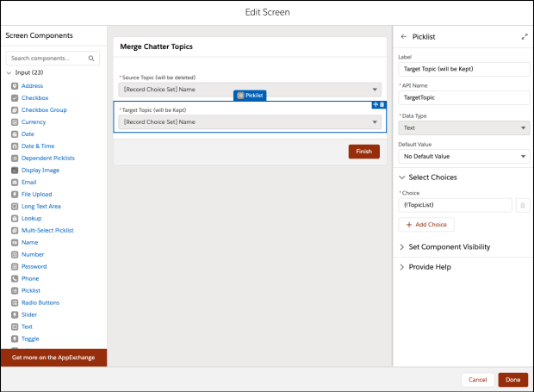The image size is (534, 392).
Task: Click the Checkbox Group component icon
Action: coord(15,110)
